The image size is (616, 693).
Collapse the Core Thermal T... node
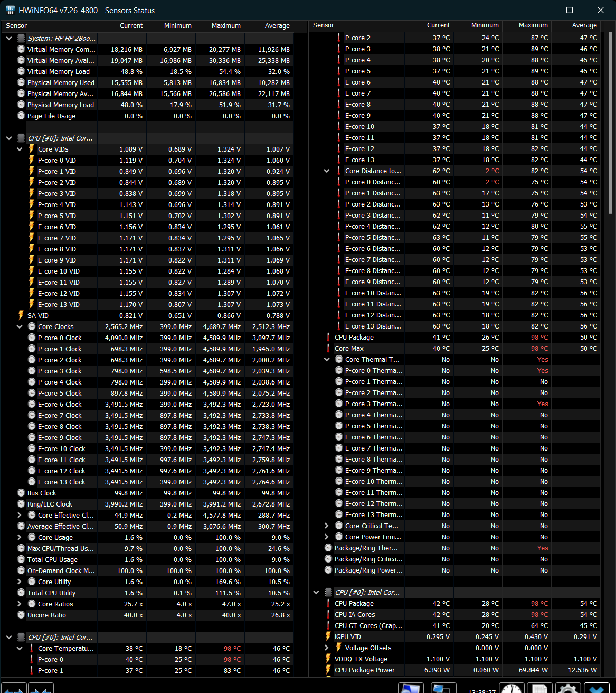click(x=327, y=359)
